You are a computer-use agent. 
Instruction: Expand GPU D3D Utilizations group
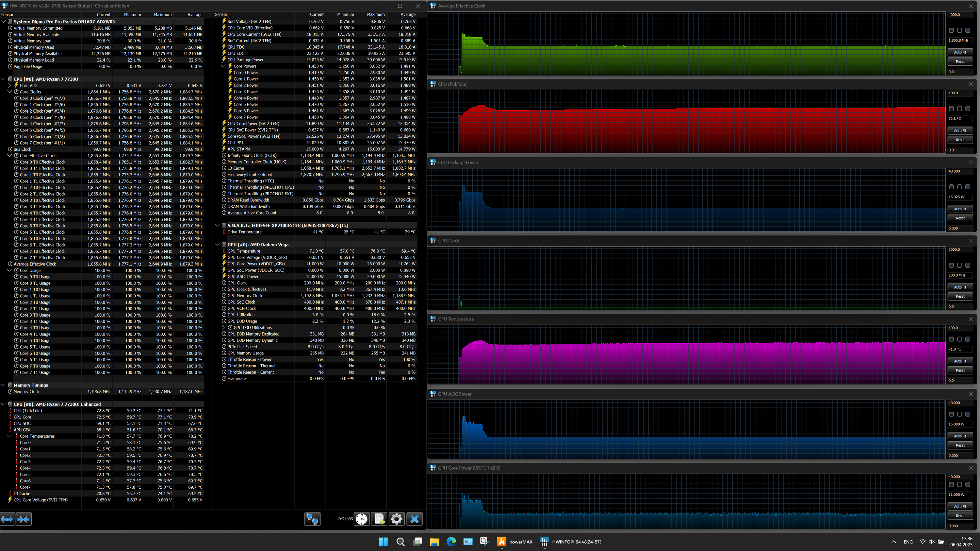[223, 327]
